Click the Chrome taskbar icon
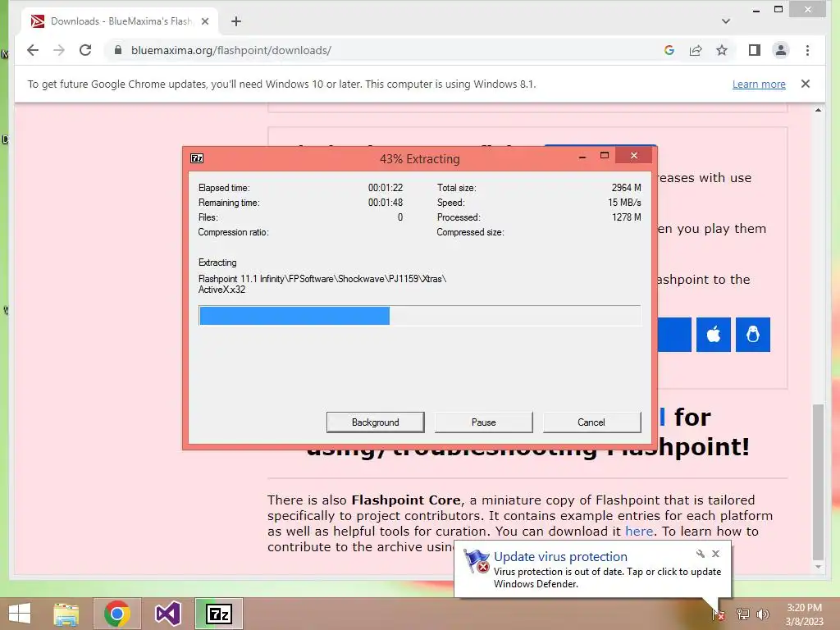Viewport: 840px width, 630px height. click(117, 614)
